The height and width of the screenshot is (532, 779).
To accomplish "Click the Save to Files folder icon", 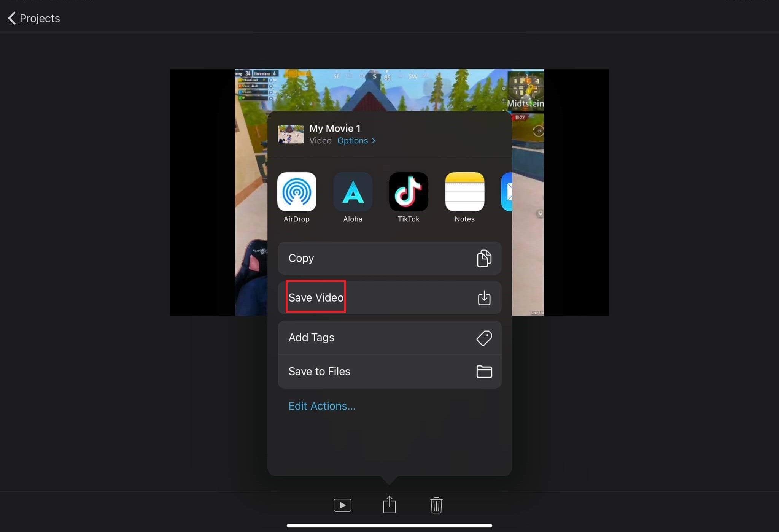I will tap(484, 371).
